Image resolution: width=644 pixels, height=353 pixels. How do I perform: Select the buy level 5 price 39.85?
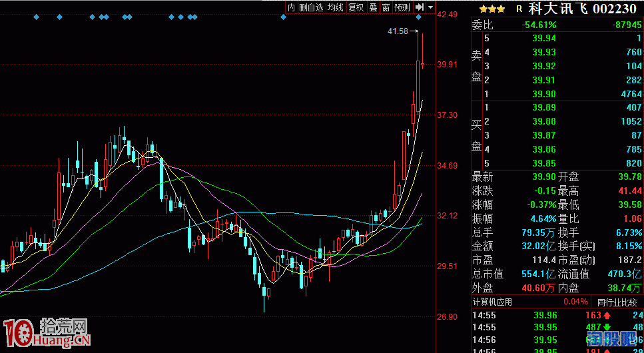coord(544,164)
